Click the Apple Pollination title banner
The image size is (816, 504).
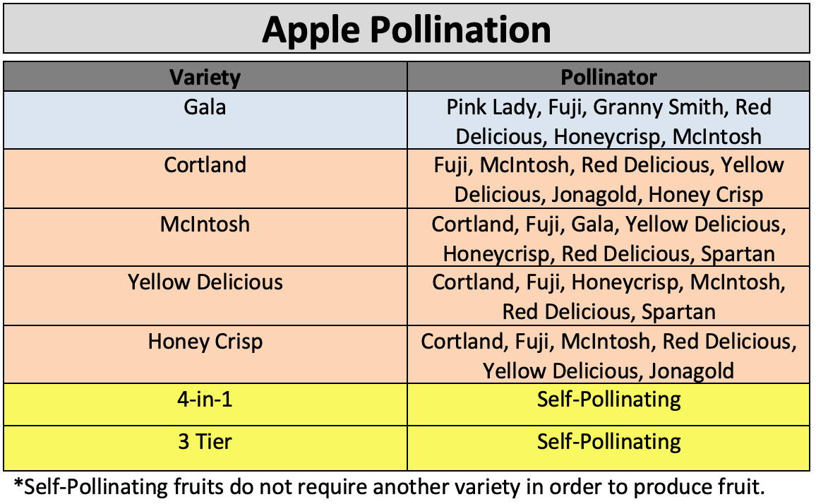[407, 29]
